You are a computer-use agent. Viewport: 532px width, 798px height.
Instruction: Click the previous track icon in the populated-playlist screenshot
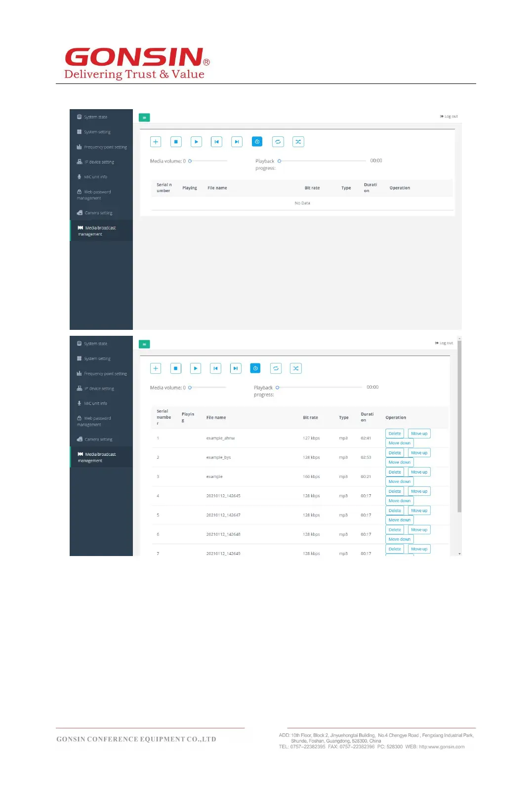coord(215,368)
